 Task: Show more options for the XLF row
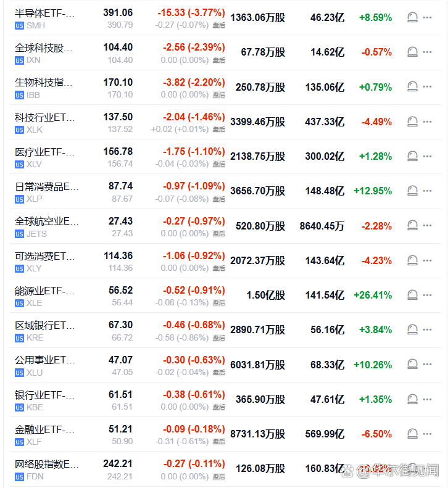pyautogui.click(x=428, y=434)
